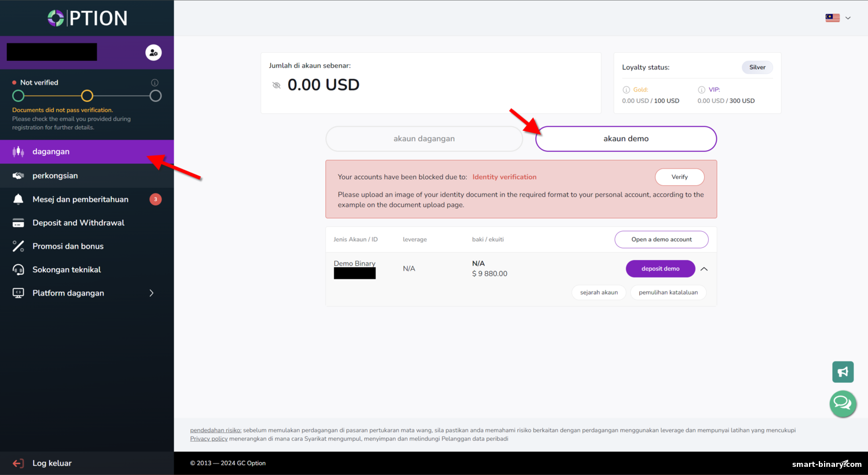Open Deposit and Withdrawal page
Screen dimensions: 868x475
[x=87, y=223]
